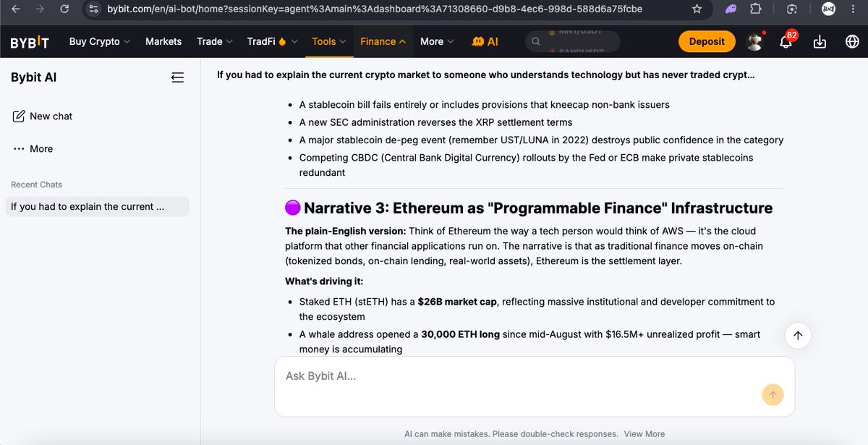Open the header search magnifier

click(x=536, y=41)
